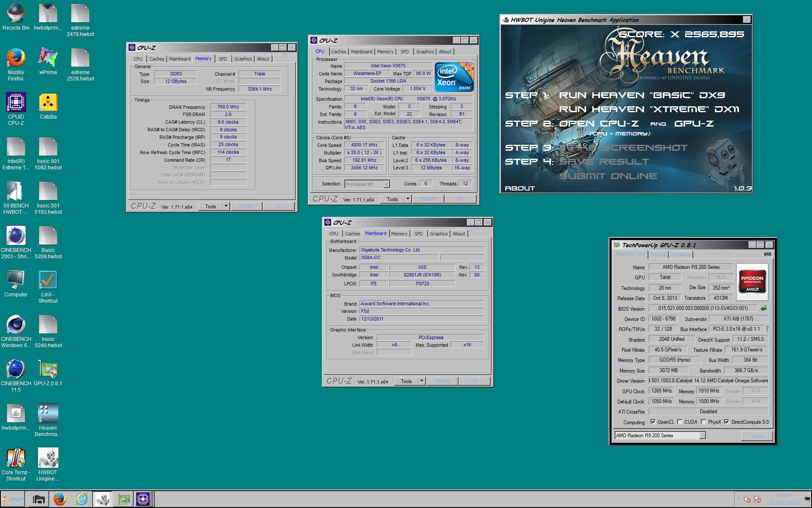The image size is (812, 508).
Task: Toggle the PhysX checkbox in GPU-Z
Action: [x=703, y=422]
